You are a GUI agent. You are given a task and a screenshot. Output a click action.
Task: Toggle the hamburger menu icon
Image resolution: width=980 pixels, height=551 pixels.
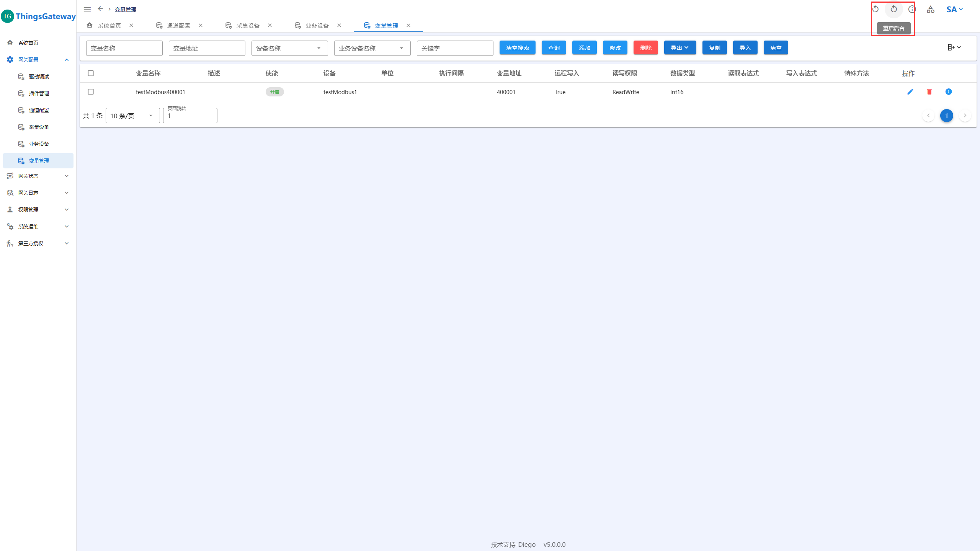[87, 9]
